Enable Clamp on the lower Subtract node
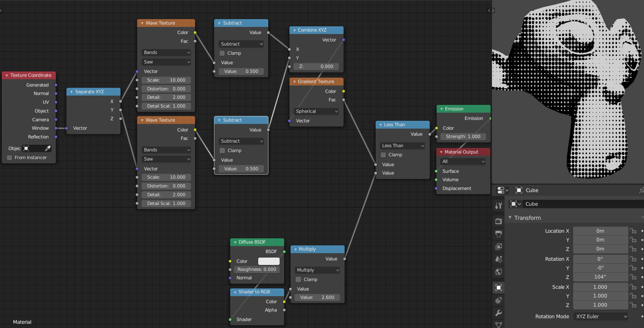 [x=222, y=151]
